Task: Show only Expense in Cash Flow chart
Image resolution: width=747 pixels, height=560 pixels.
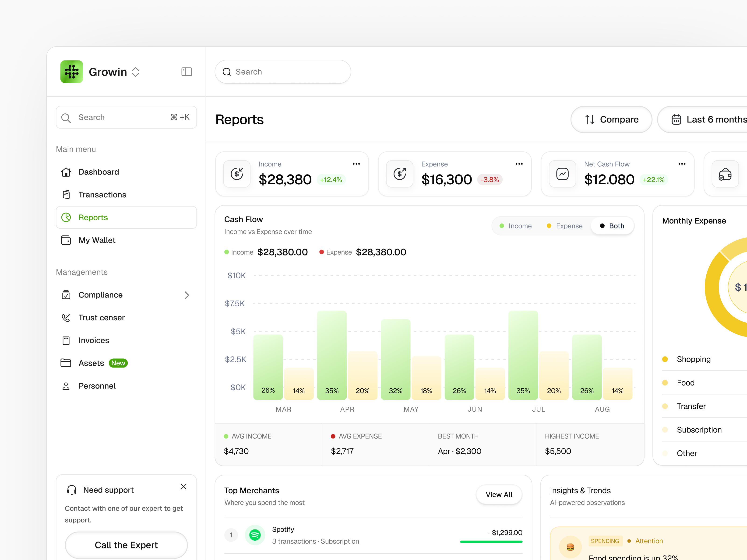Action: tap(565, 226)
